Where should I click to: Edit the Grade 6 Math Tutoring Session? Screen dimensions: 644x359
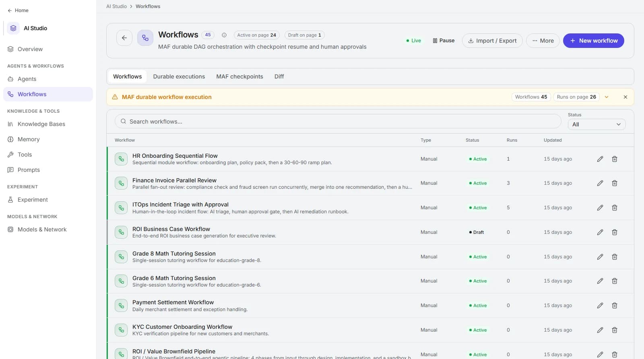pos(600,281)
